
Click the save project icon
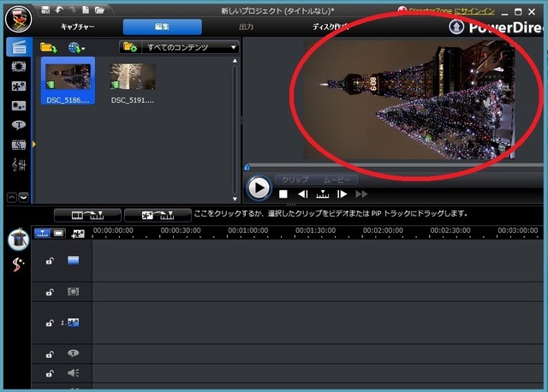pos(45,9)
